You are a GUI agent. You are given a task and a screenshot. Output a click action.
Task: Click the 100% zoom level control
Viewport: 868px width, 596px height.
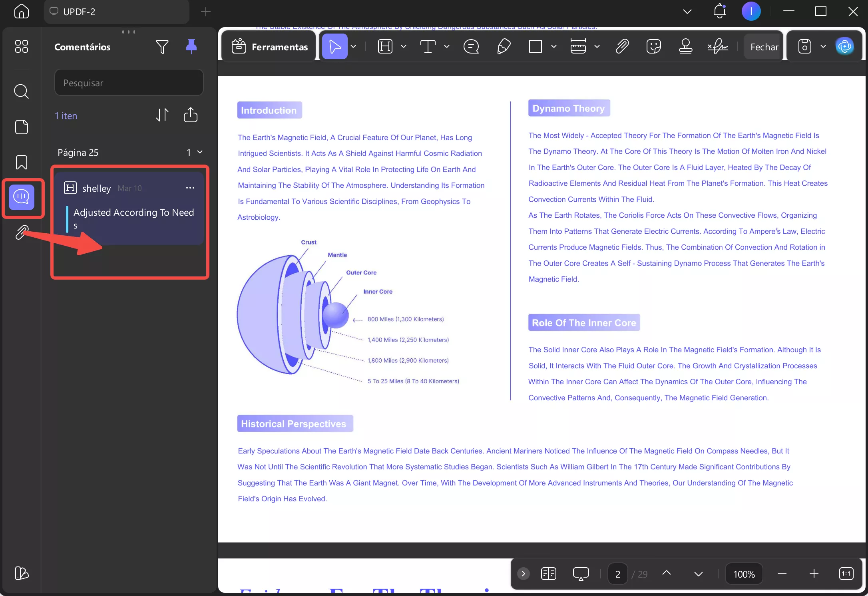click(x=744, y=574)
